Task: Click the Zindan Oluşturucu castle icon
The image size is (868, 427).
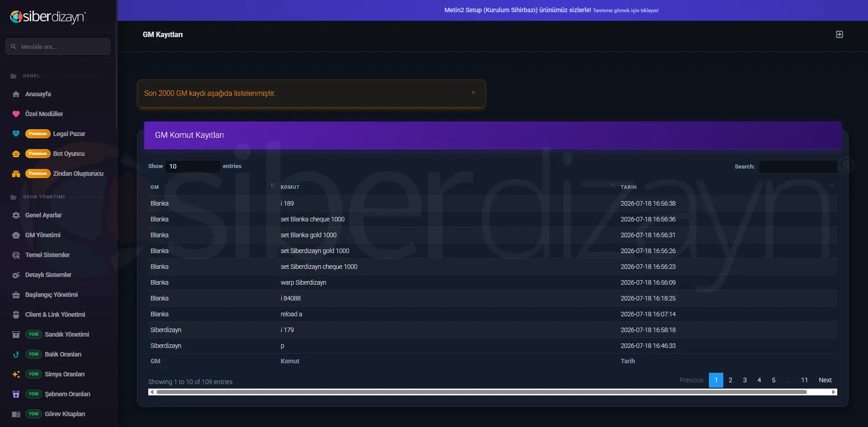Action: point(16,174)
